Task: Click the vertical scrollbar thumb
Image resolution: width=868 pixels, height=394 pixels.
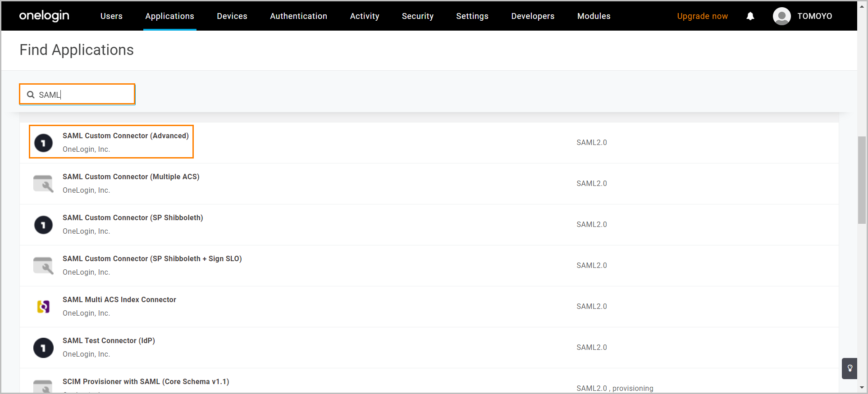Action: (862, 180)
